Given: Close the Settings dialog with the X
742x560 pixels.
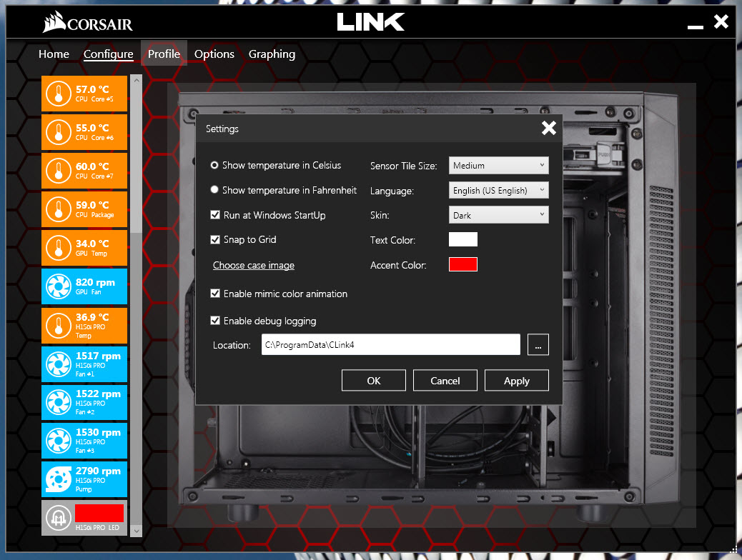Looking at the screenshot, I should coord(549,128).
